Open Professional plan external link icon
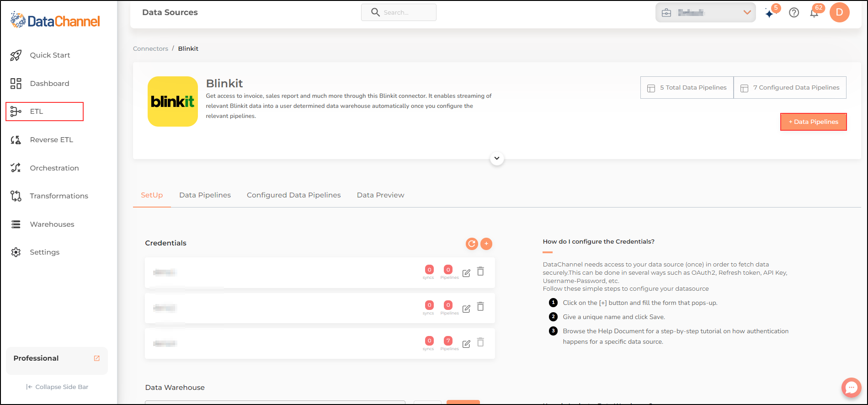868x405 pixels. 97,358
